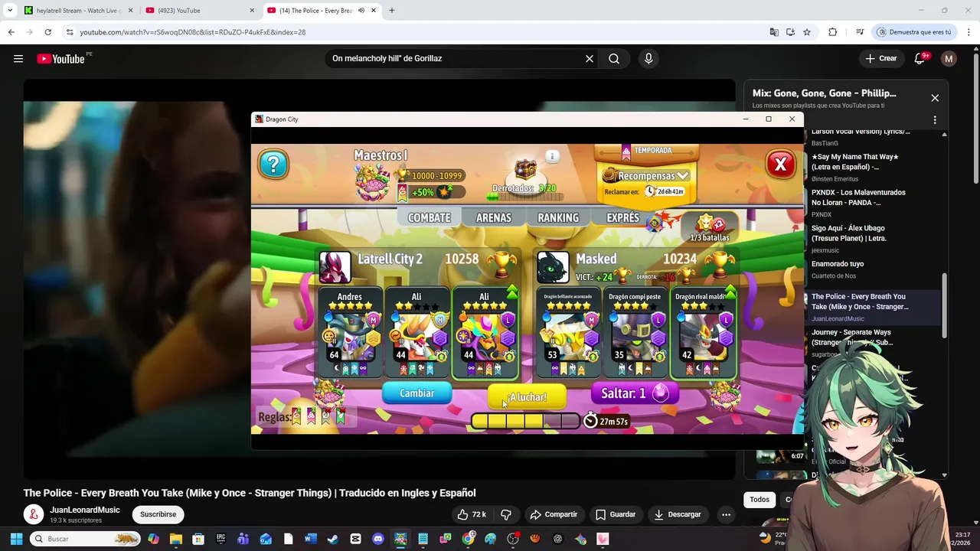The height and width of the screenshot is (551, 980).
Task: Open the browser extensions puzzle icon
Action: 833,32
